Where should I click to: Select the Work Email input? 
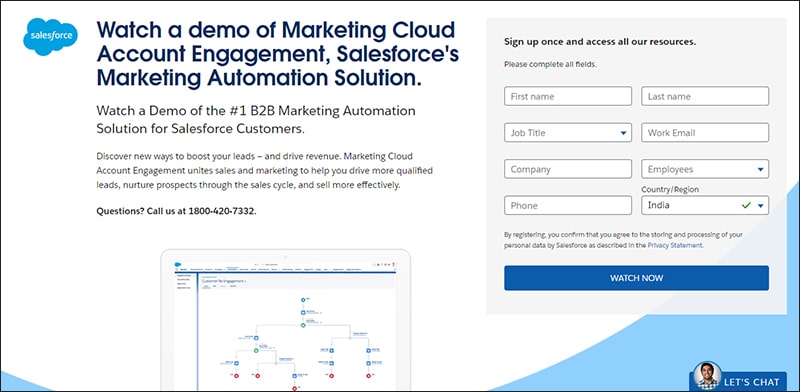click(705, 132)
